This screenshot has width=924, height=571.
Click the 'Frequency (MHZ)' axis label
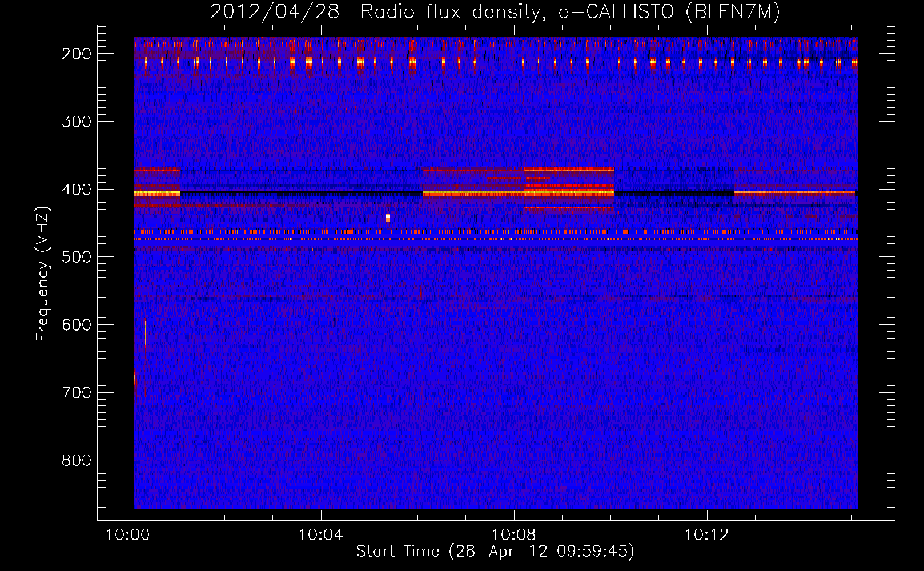tap(43, 274)
